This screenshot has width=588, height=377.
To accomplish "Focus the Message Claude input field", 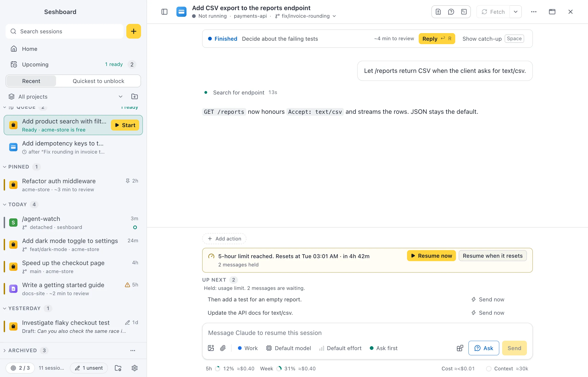I will point(367,333).
